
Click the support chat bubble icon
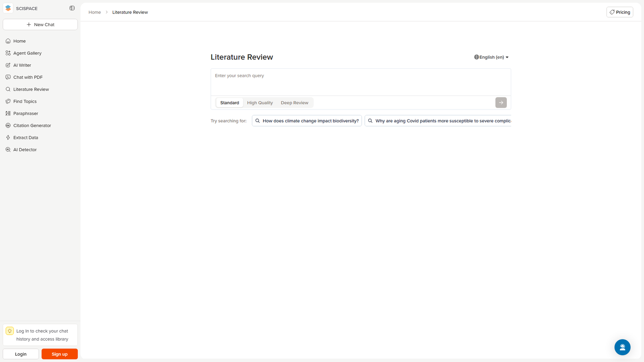click(622, 347)
